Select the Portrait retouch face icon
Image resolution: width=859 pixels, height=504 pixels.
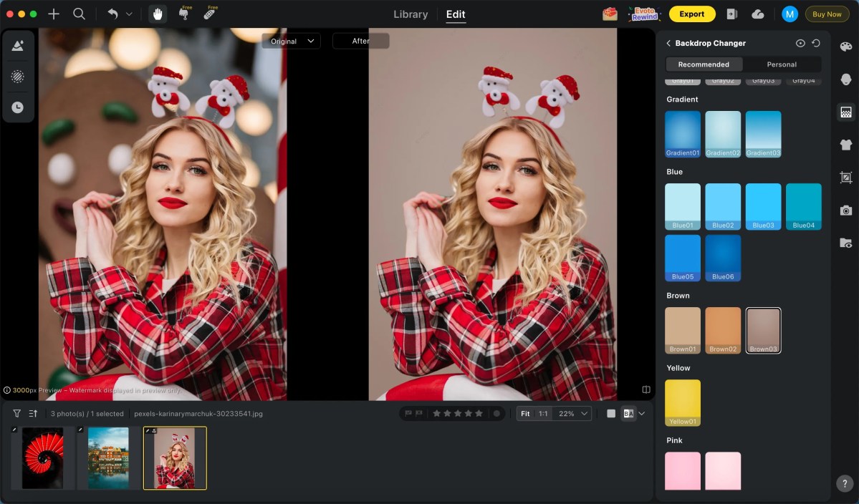click(x=845, y=79)
